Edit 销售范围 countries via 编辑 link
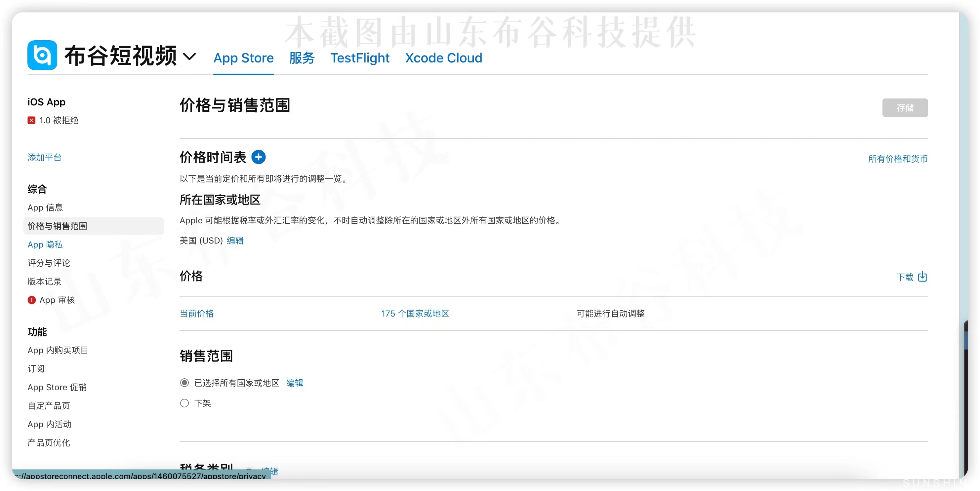The image size is (980, 491). [295, 383]
